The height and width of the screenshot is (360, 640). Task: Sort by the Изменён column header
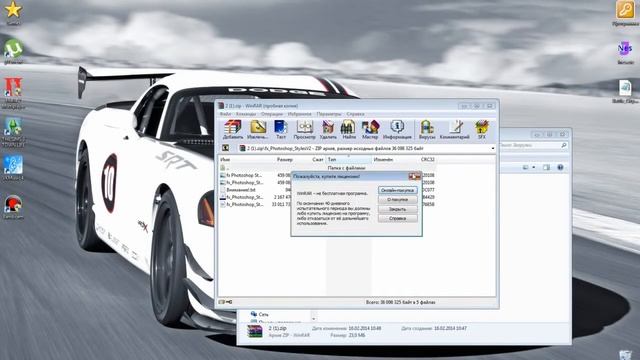point(395,160)
